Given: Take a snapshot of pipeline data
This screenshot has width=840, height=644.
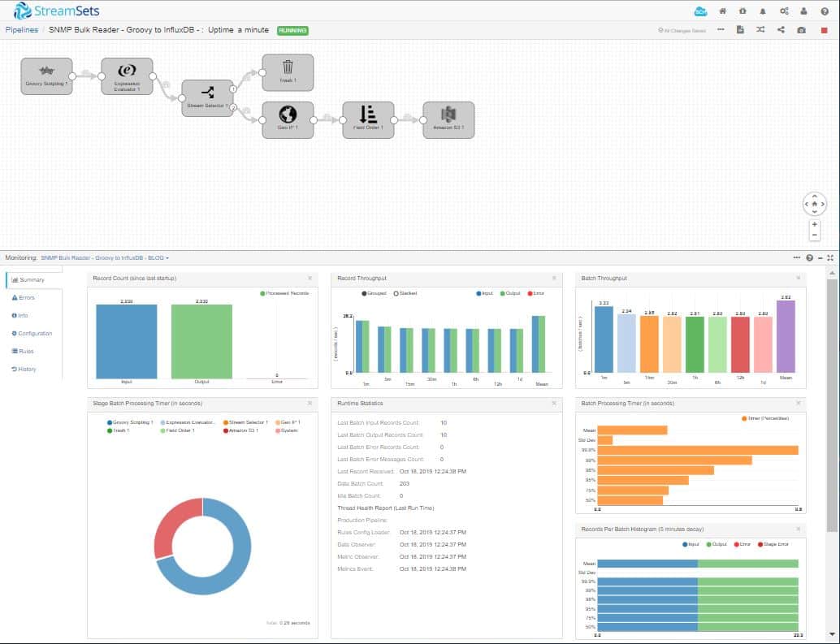Looking at the screenshot, I should click(802, 28).
